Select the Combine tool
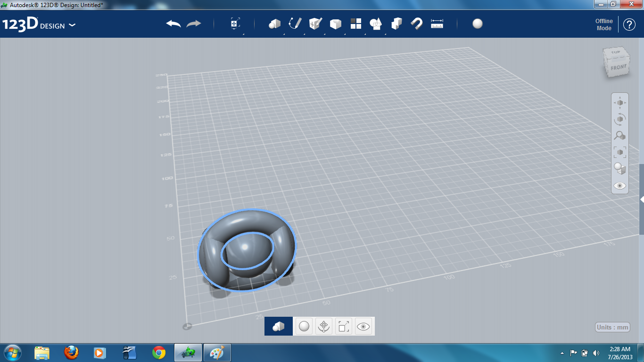This screenshot has width=644, height=362. pos(396,24)
